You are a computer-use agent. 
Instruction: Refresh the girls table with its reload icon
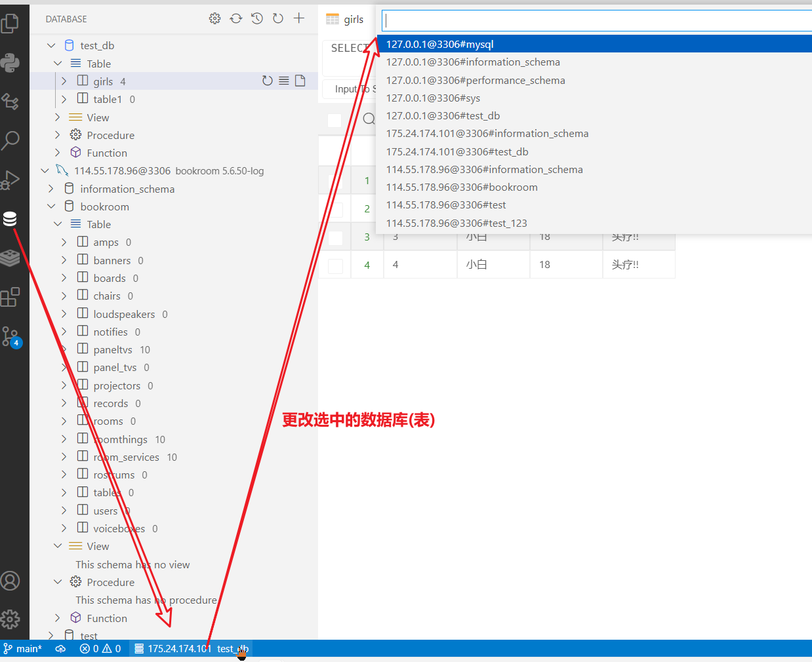(x=267, y=81)
